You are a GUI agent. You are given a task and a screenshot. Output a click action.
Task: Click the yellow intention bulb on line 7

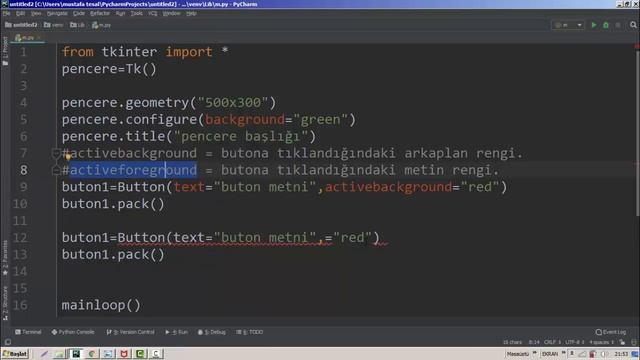(68, 156)
